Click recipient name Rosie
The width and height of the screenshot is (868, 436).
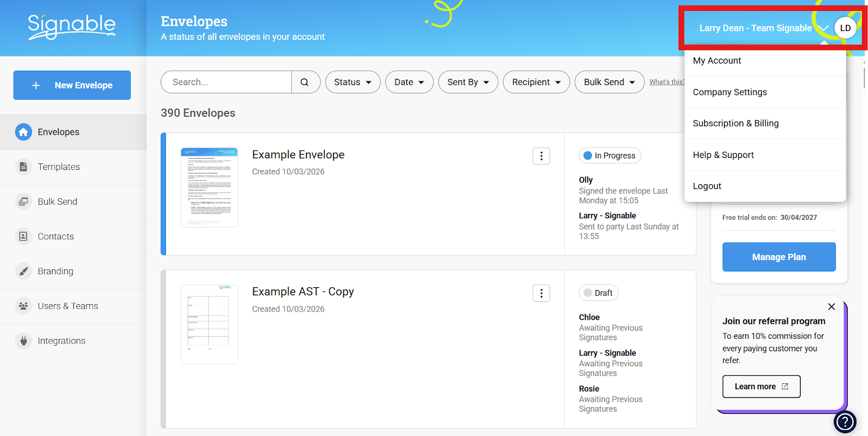[589, 389]
